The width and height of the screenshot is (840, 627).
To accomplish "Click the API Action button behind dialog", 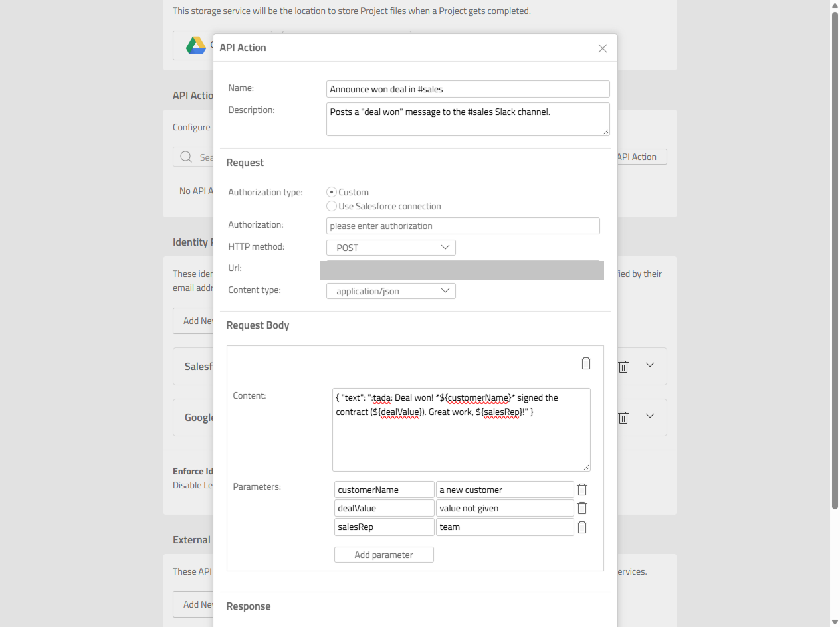I will [x=641, y=157].
